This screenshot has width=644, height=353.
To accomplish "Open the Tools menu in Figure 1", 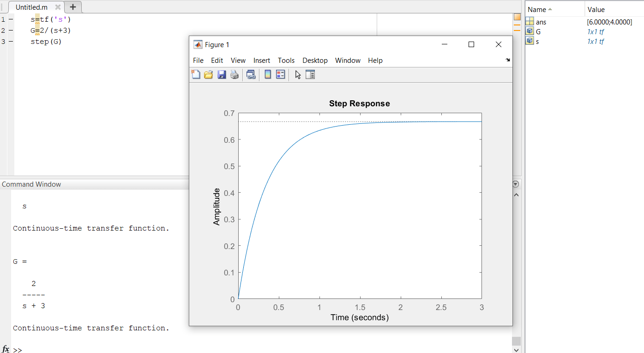I will (286, 60).
